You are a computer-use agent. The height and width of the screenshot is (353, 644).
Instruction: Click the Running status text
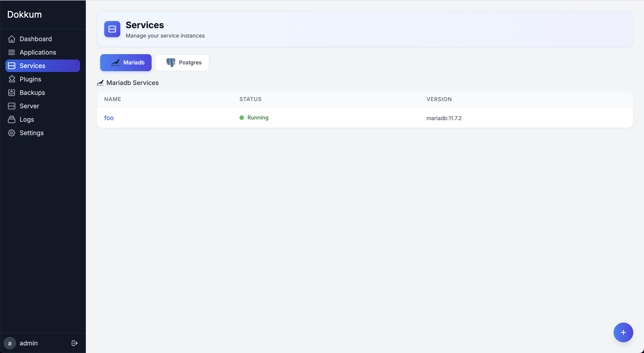coord(258,118)
